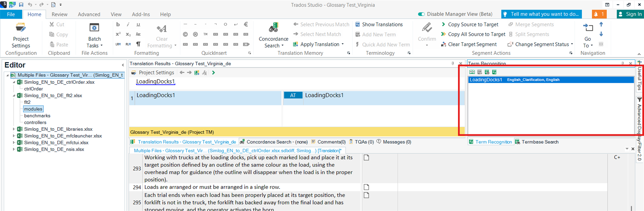This screenshot has height=211, width=644.
Task: Open the Messages (0) tab
Action: tap(394, 142)
